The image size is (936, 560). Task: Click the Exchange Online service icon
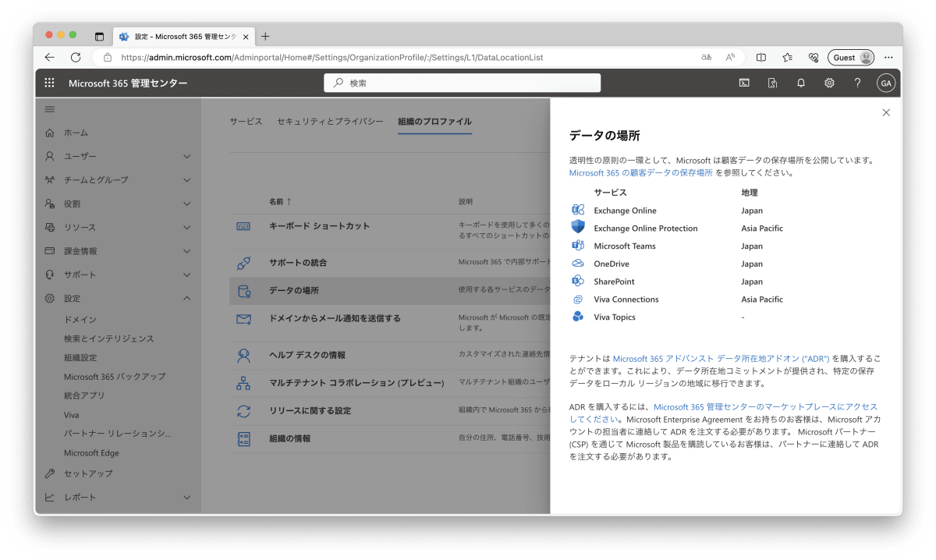(x=578, y=211)
